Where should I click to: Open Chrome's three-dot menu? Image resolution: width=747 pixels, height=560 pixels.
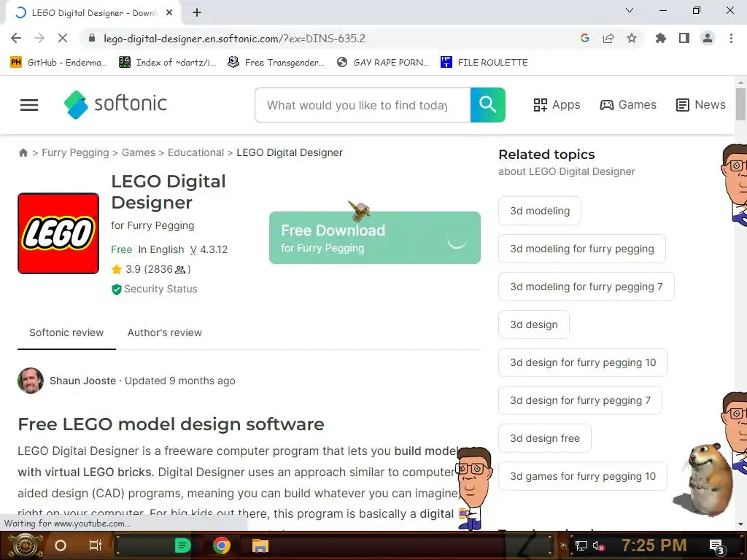(731, 38)
